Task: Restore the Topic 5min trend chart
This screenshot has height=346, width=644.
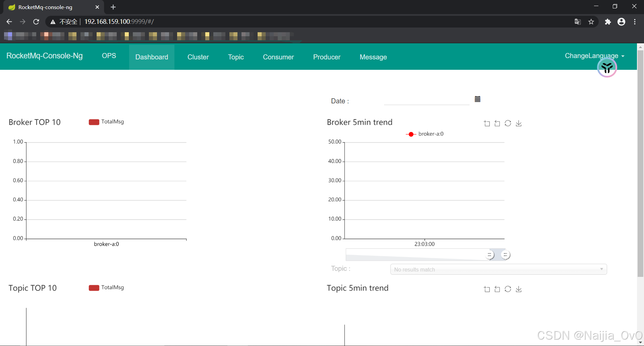Action: click(x=508, y=289)
